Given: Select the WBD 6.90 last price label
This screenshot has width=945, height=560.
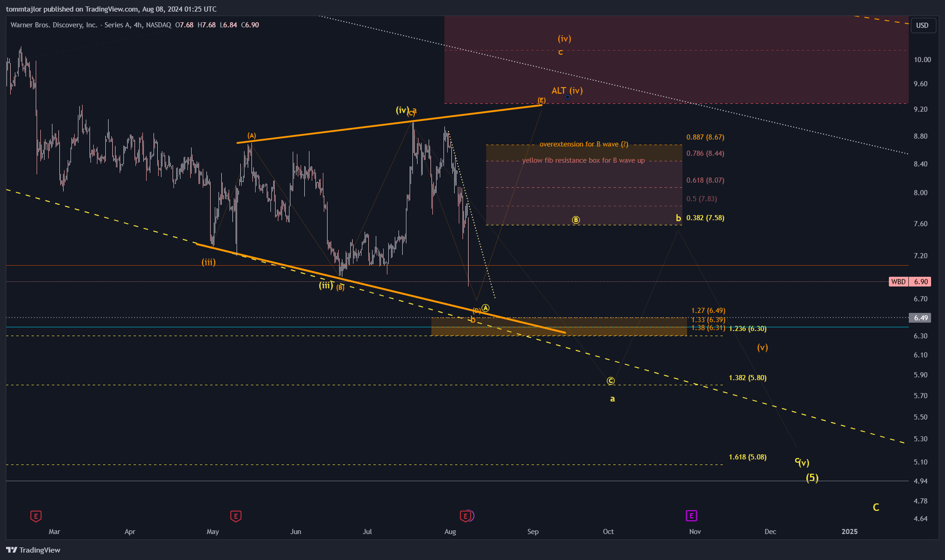Looking at the screenshot, I should tap(910, 281).
